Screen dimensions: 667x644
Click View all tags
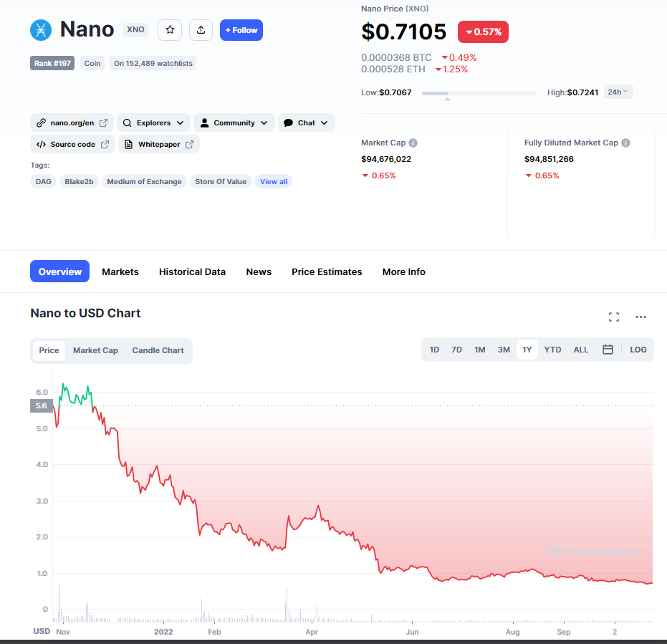click(274, 182)
